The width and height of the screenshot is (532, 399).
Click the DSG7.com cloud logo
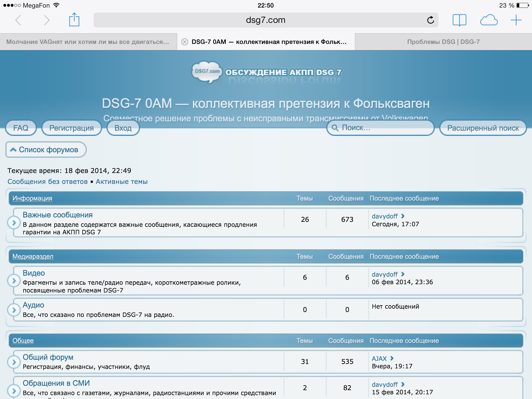[207, 72]
